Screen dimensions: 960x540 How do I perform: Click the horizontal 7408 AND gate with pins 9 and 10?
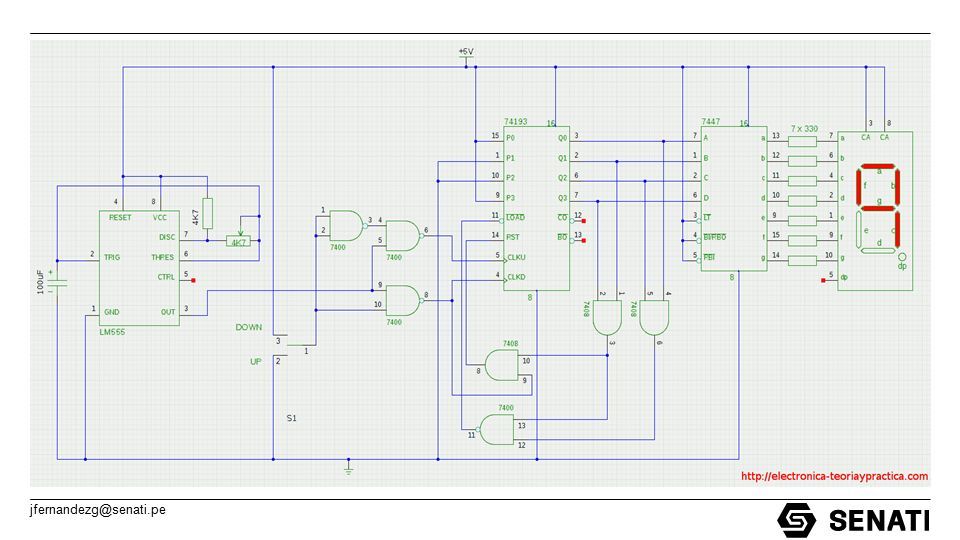coord(501,365)
